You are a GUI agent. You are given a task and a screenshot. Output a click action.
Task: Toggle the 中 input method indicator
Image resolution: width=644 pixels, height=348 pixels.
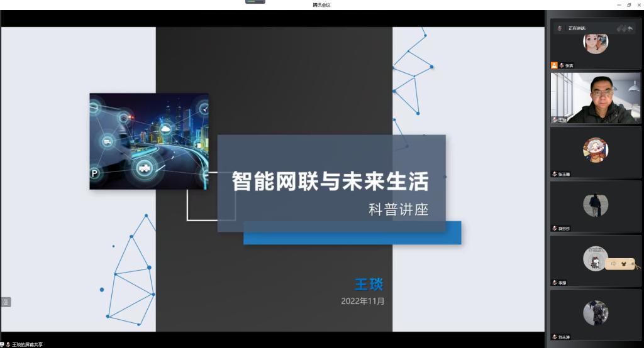(x=614, y=264)
